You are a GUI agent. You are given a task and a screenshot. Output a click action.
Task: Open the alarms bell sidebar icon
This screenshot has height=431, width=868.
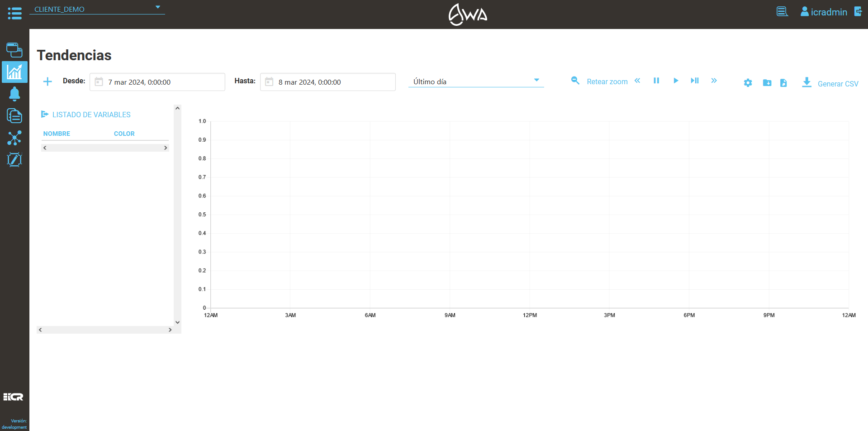(14, 94)
